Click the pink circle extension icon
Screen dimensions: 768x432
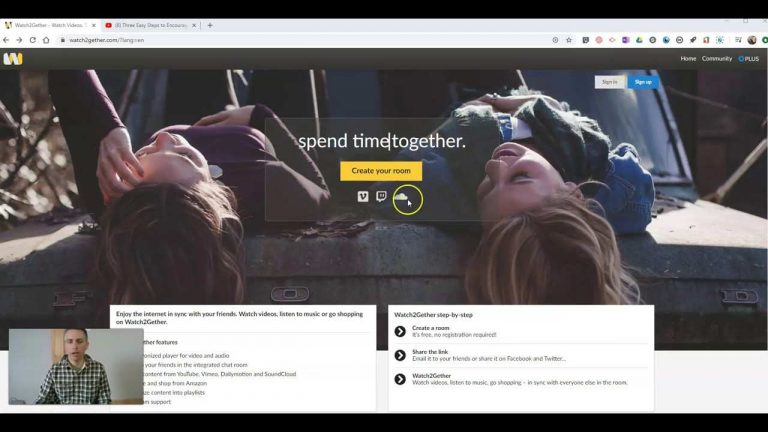click(599, 40)
